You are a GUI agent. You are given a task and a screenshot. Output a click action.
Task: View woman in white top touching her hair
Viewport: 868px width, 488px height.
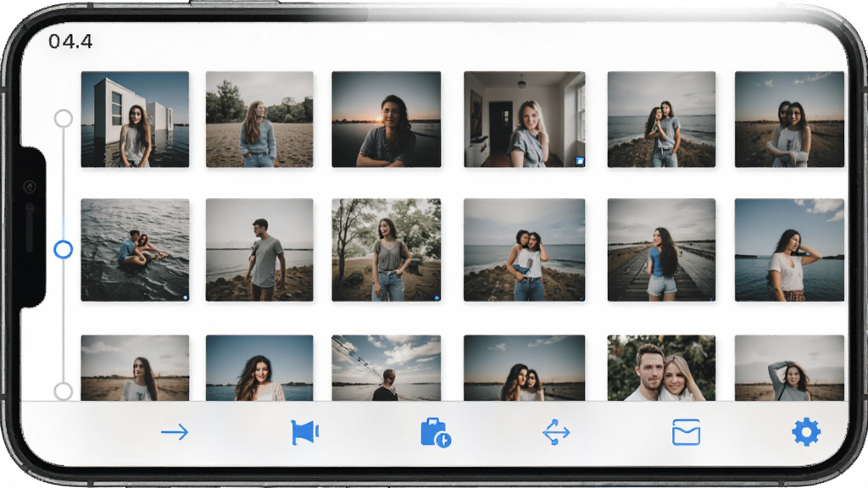(789, 250)
